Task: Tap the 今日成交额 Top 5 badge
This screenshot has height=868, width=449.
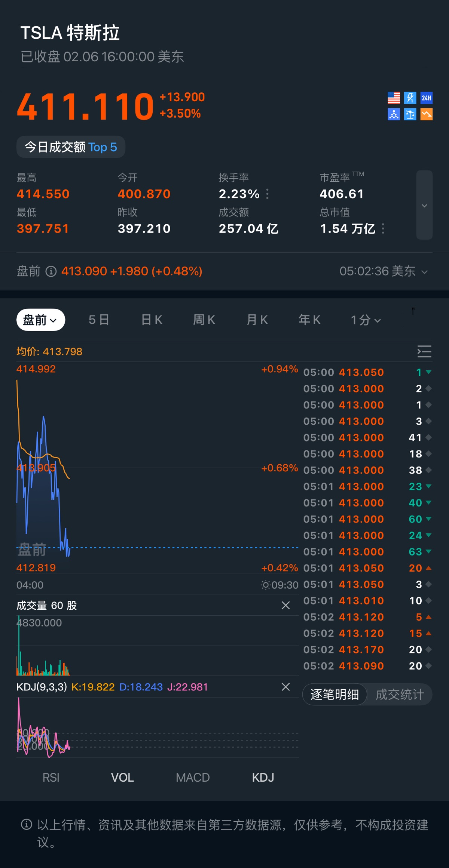Action: pos(71,147)
